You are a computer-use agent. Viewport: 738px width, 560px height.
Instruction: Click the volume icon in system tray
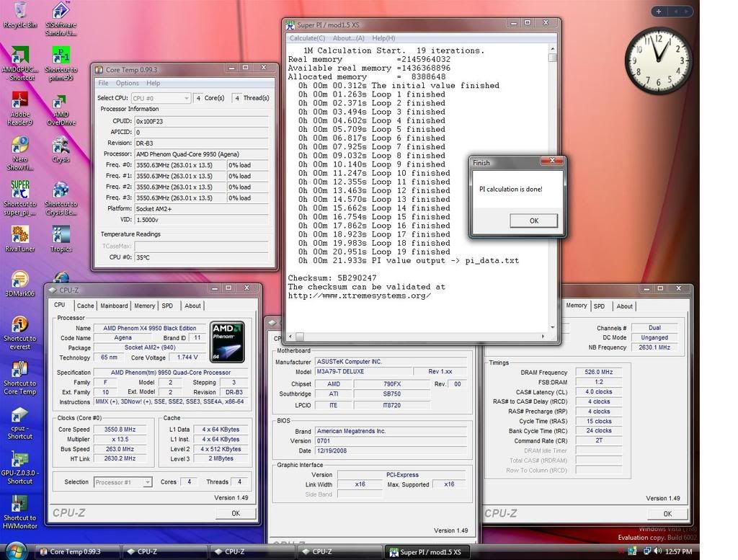pyautogui.click(x=657, y=551)
